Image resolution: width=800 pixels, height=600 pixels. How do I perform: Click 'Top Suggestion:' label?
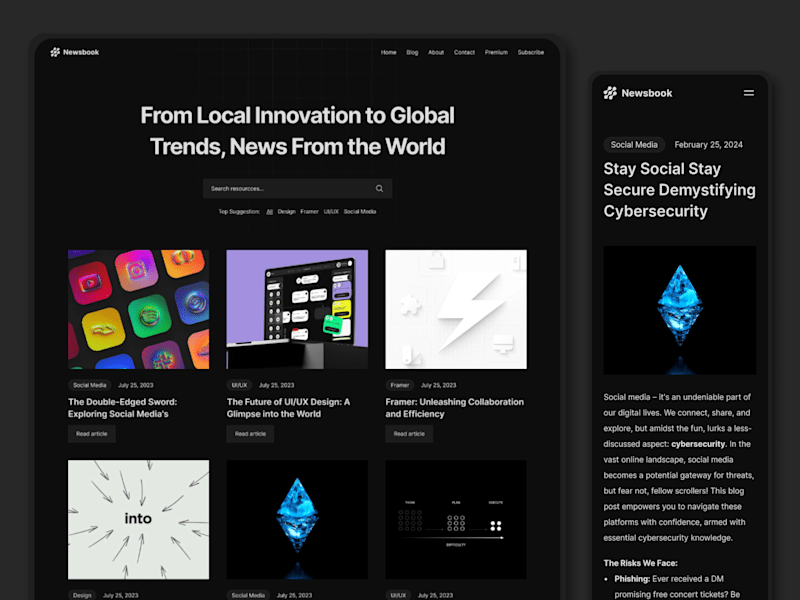[239, 211]
